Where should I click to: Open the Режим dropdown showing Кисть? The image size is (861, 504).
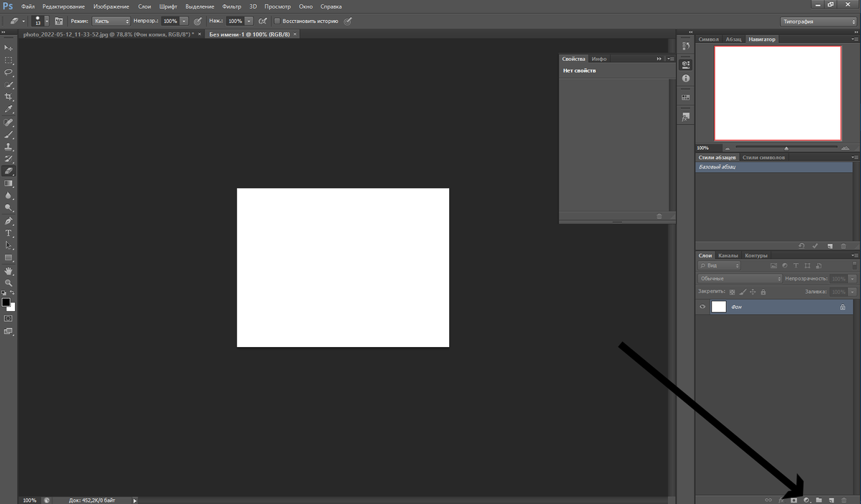(111, 22)
